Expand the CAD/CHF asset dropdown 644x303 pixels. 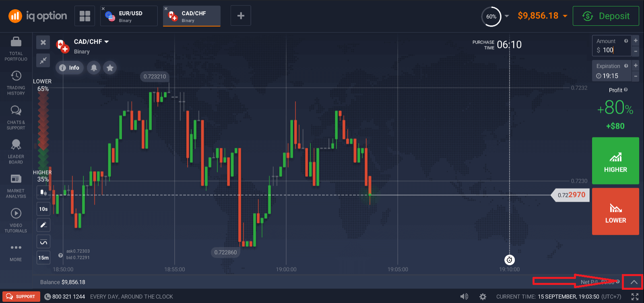click(x=107, y=42)
